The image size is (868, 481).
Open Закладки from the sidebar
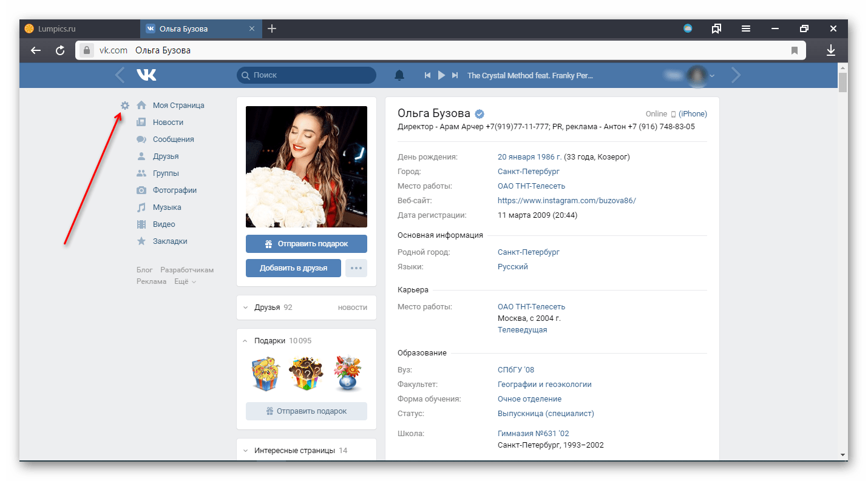coord(170,241)
